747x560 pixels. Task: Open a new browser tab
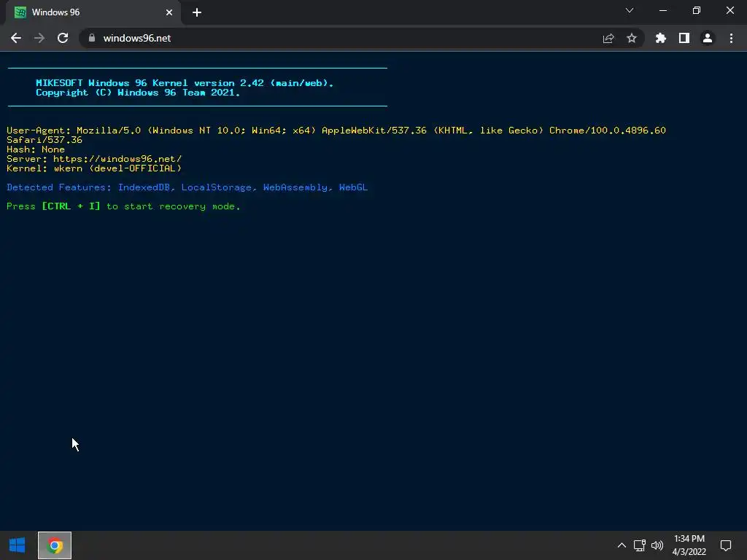(x=197, y=12)
